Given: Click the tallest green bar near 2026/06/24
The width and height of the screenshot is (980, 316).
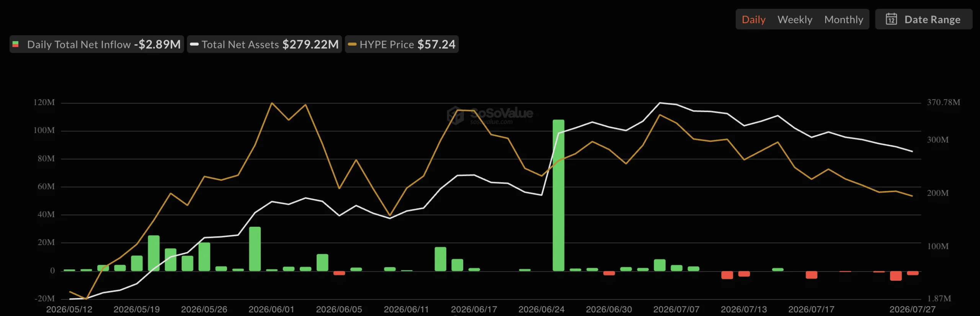Looking at the screenshot, I should pyautogui.click(x=559, y=195).
